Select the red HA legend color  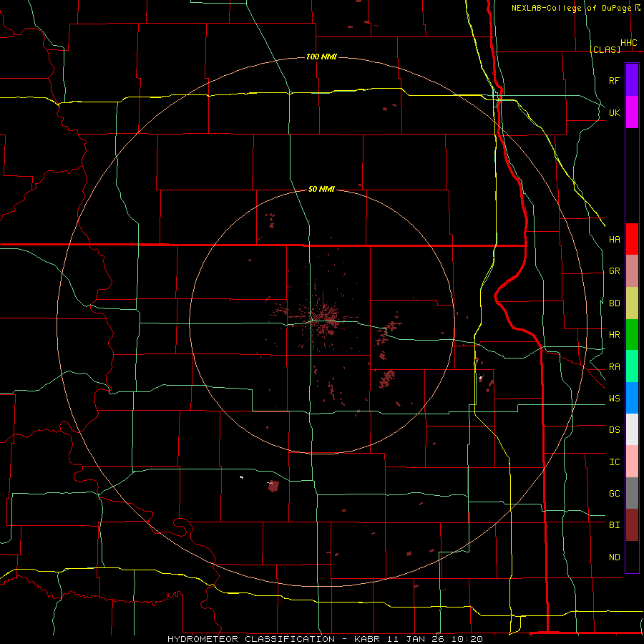632,239
